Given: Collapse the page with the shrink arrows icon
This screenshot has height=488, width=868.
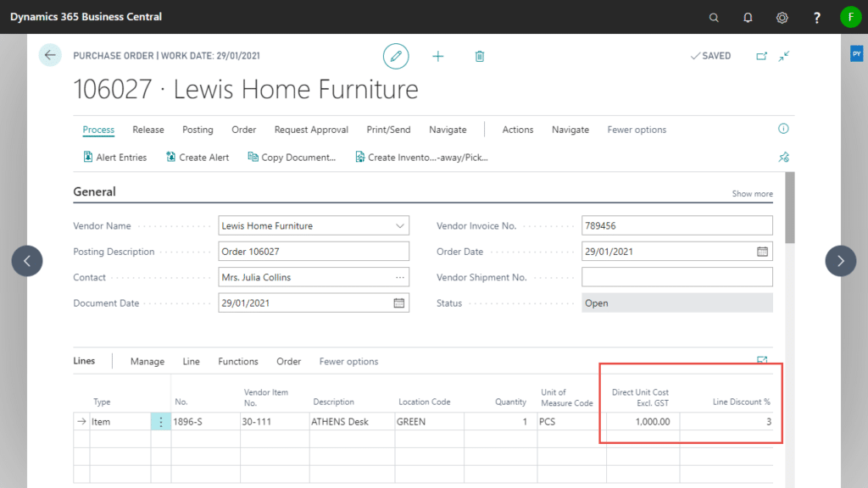Looking at the screenshot, I should tap(784, 56).
